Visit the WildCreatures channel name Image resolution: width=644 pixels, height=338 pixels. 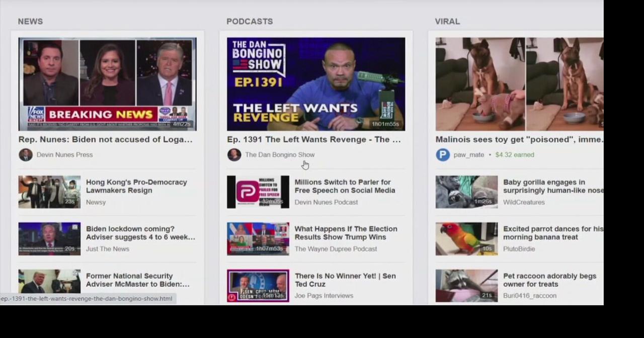point(524,202)
